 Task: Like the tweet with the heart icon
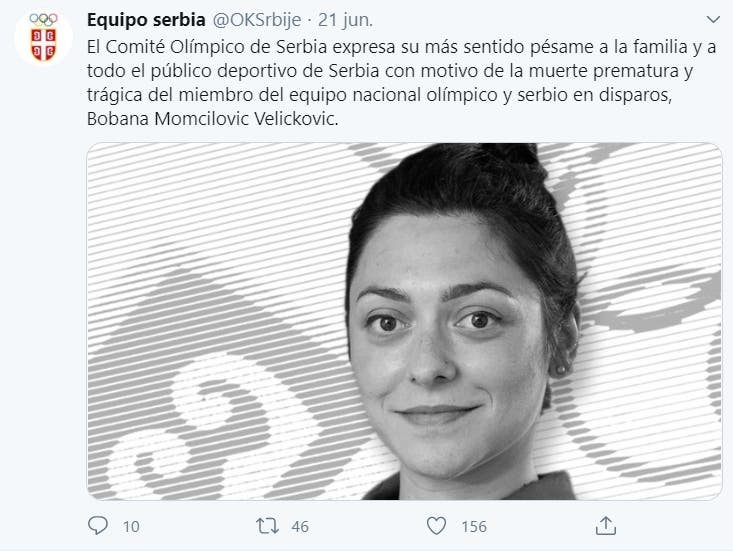click(x=436, y=526)
